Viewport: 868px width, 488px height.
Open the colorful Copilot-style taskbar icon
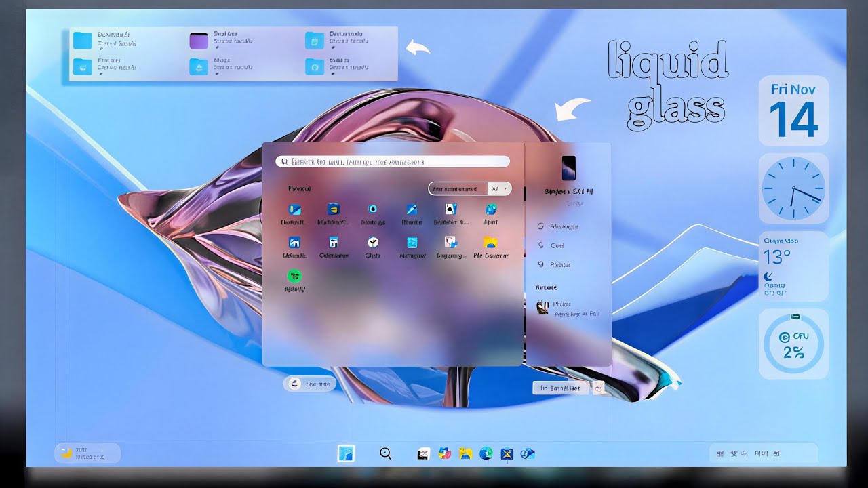point(445,453)
